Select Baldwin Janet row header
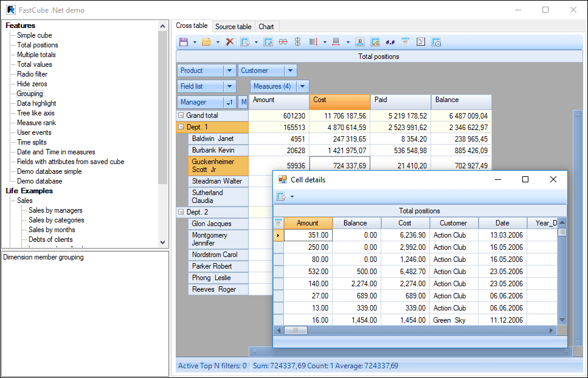This screenshot has width=588, height=378. point(218,139)
